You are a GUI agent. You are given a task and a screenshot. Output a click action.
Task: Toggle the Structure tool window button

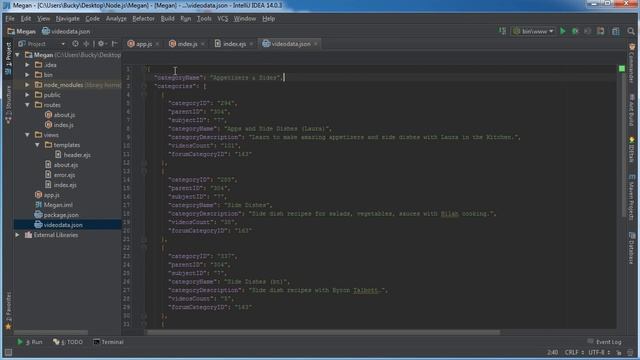click(8, 104)
